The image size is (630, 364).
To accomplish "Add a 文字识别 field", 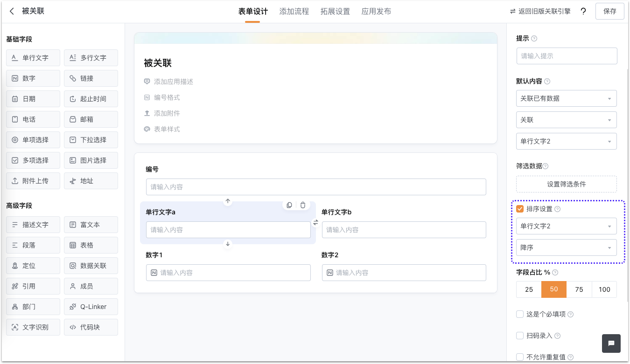I will coord(33,327).
